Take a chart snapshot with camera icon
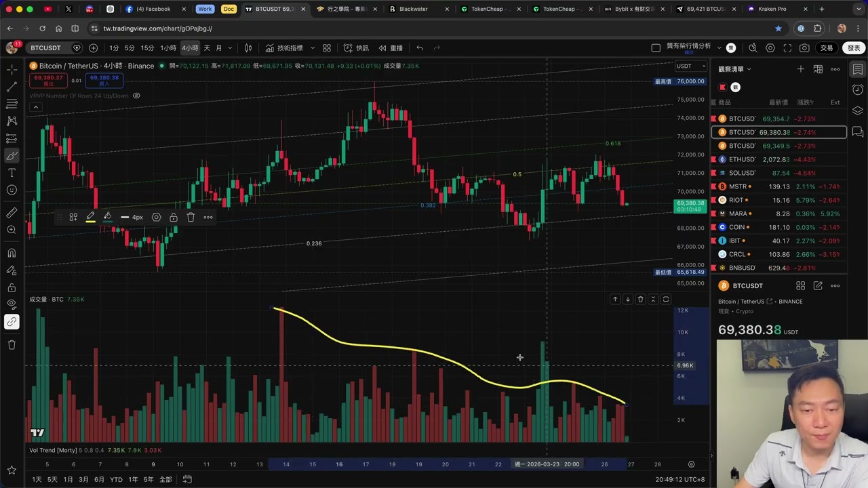The image size is (868, 488). [804, 48]
